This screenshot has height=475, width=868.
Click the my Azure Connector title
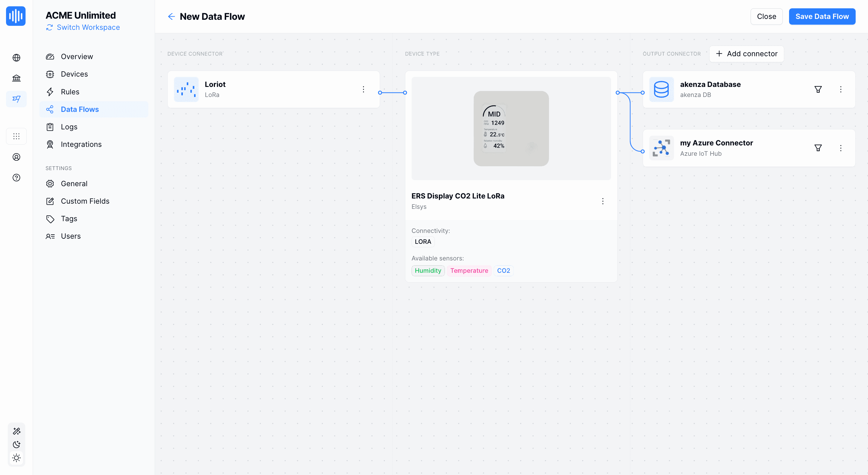[716, 143]
